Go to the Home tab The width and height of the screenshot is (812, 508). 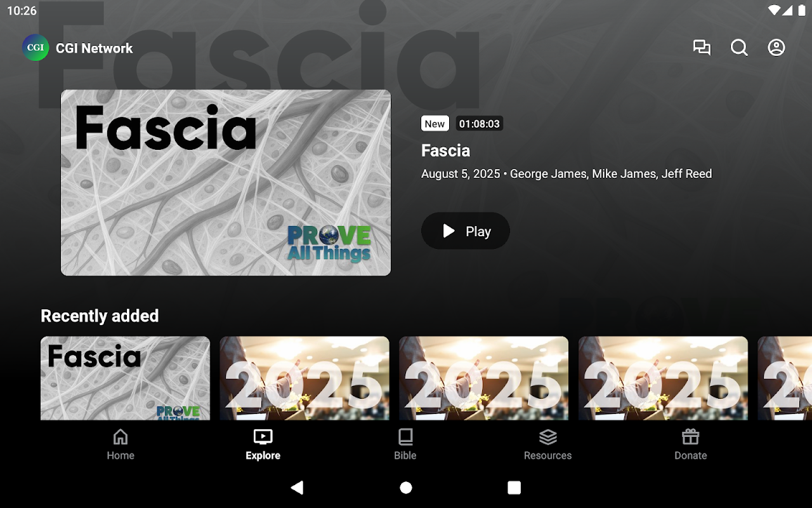point(121,444)
